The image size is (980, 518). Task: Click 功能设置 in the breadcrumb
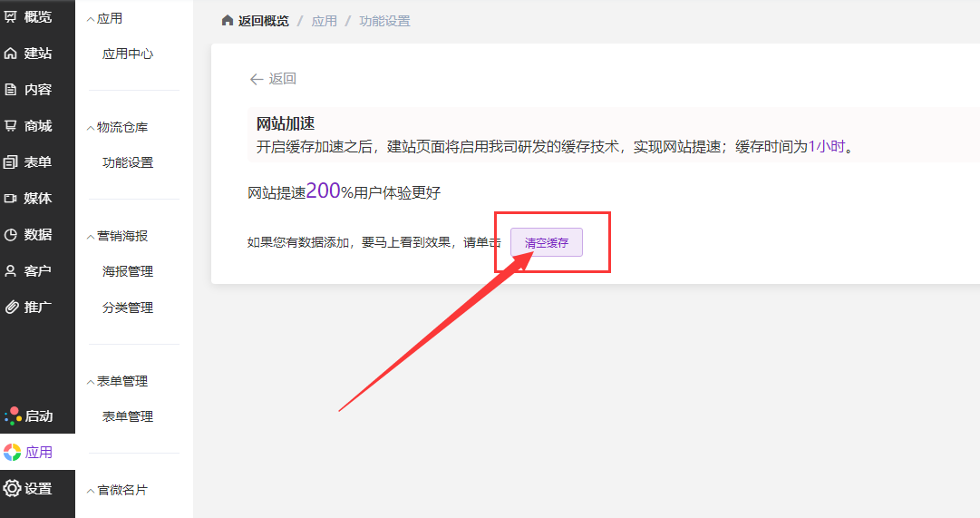[x=384, y=21]
